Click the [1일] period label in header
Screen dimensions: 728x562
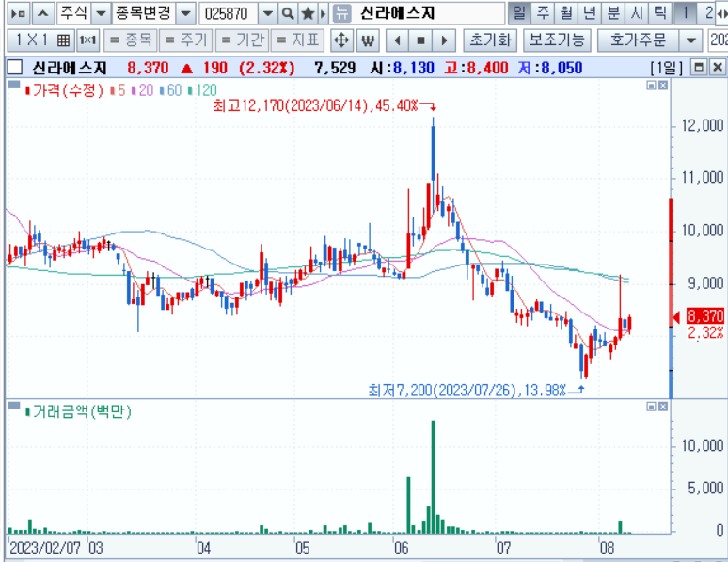pos(667,69)
